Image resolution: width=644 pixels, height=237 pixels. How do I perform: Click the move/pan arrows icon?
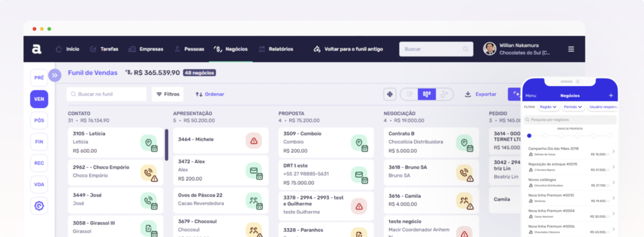coord(389,94)
